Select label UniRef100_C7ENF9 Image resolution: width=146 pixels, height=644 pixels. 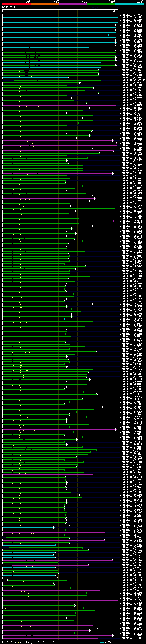point(131,324)
